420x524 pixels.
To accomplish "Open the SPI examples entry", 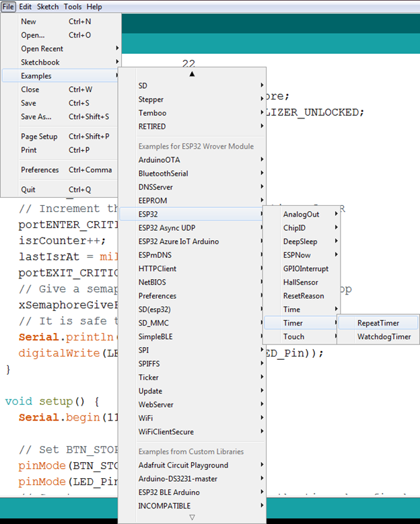I will click(192, 350).
